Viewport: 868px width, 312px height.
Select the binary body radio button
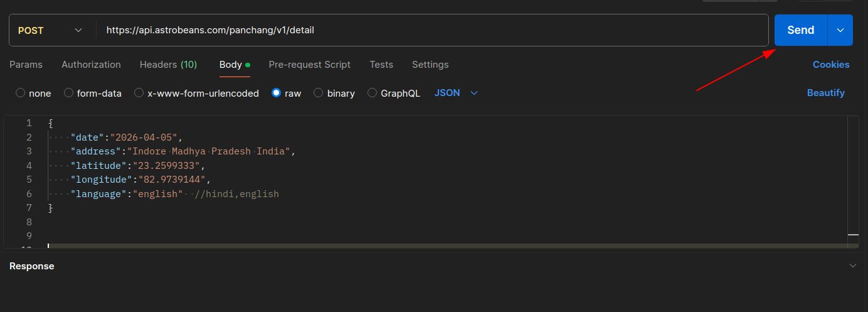tap(319, 93)
